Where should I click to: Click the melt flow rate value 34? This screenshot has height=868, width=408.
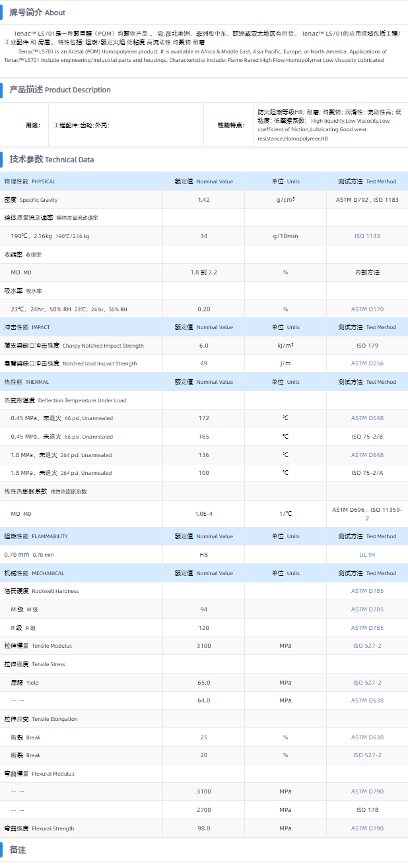(203, 236)
